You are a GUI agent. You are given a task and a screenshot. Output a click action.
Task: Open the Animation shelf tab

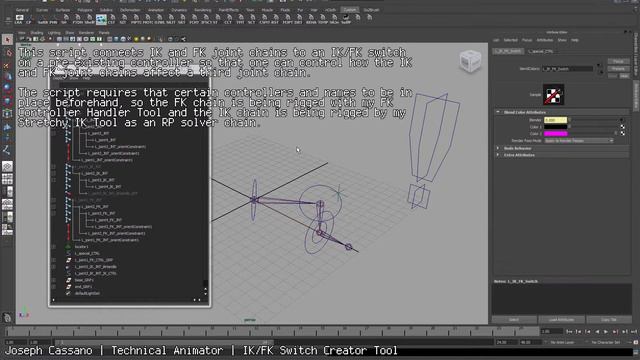pos(156,10)
